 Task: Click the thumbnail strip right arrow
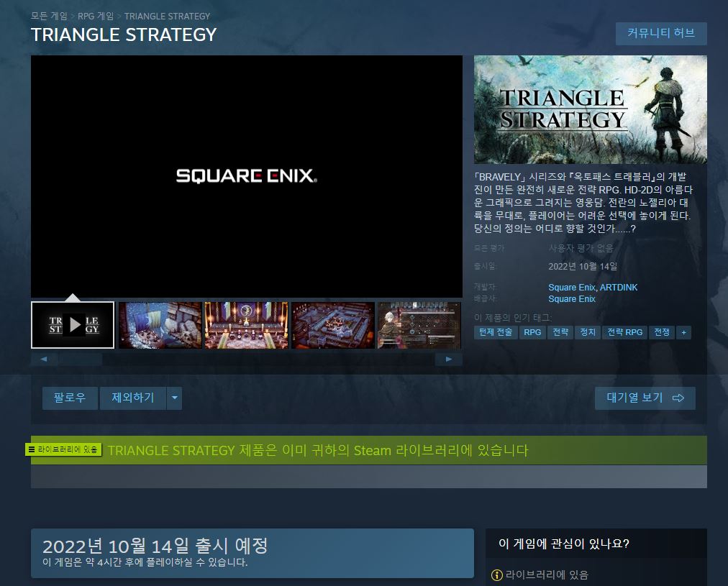(x=448, y=359)
